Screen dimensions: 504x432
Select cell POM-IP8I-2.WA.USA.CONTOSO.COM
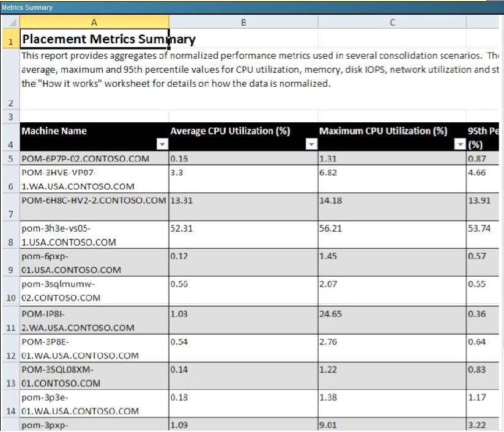pyautogui.click(x=94, y=321)
